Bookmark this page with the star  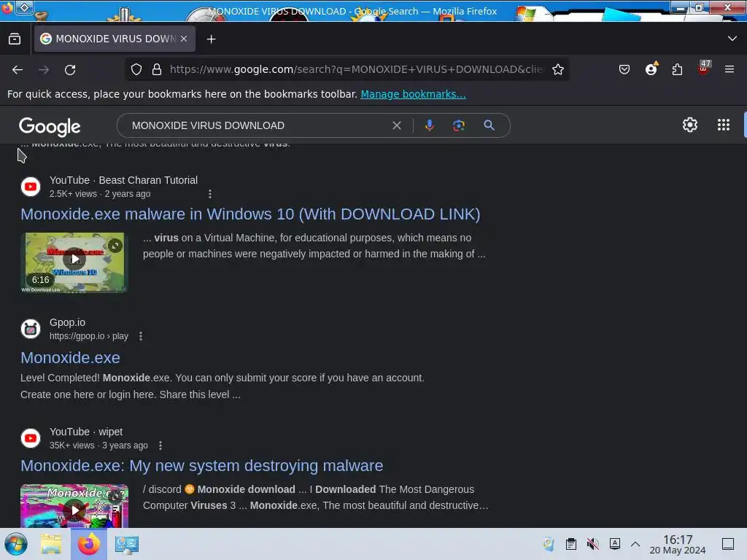(x=558, y=69)
